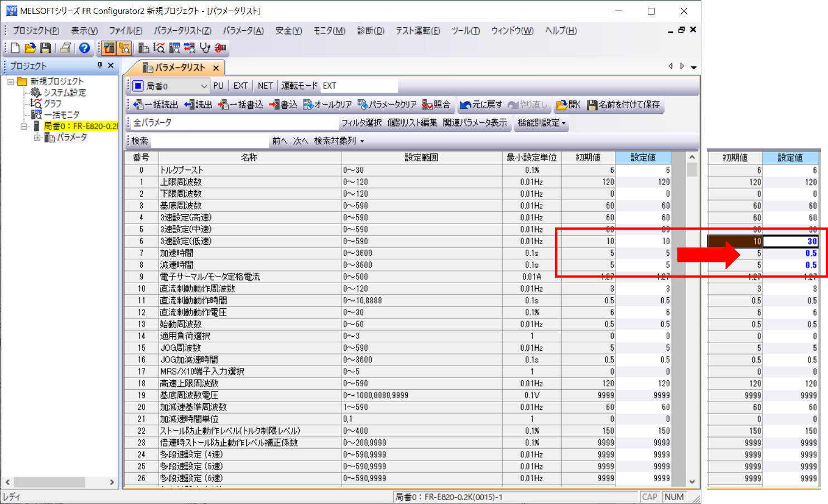The image size is (828, 504).
Task: Click 書込 write button
Action: coord(283,104)
